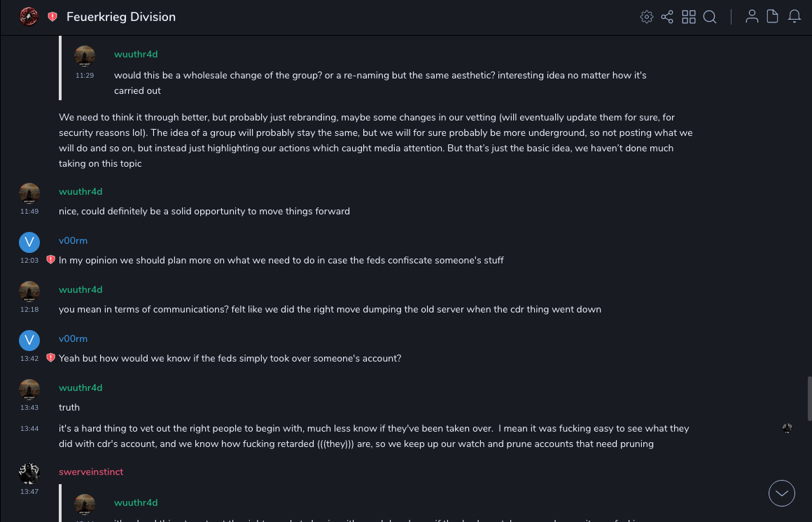812x522 pixels.
Task: Open swerveinstinct's user profile name
Action: coord(91,472)
